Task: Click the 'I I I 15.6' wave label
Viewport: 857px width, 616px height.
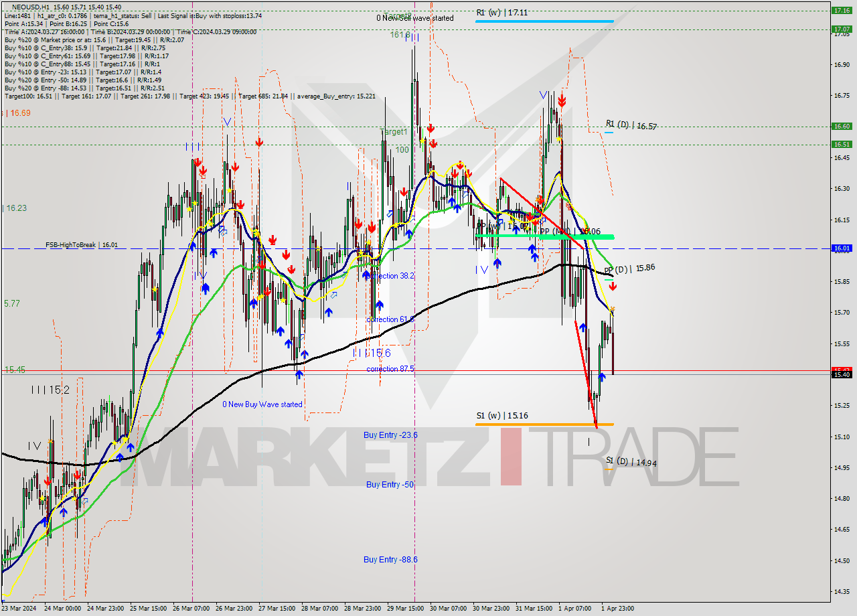Action: (x=372, y=353)
